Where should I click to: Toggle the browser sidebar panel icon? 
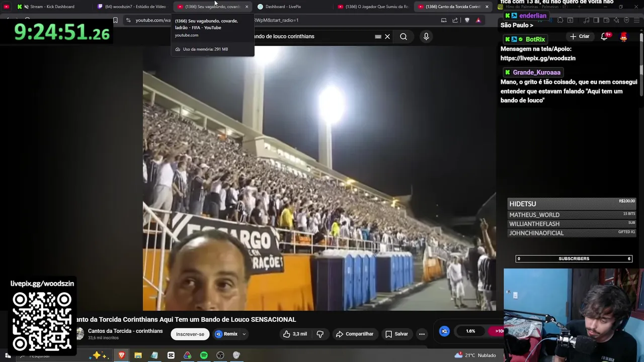596,20
